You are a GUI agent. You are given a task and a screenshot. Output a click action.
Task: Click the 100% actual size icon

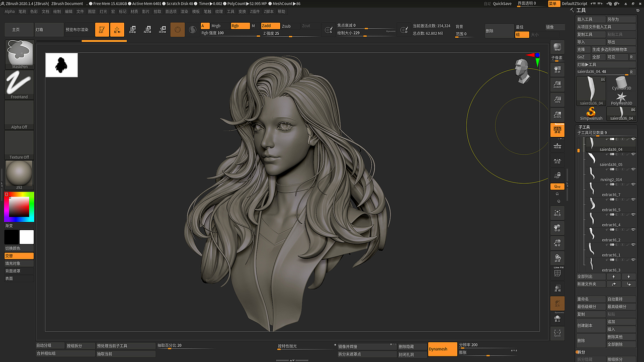[x=557, y=100]
